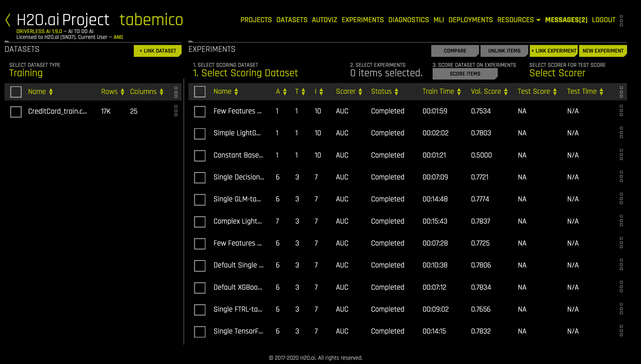Navigate to the Diagnostics section

pos(409,20)
